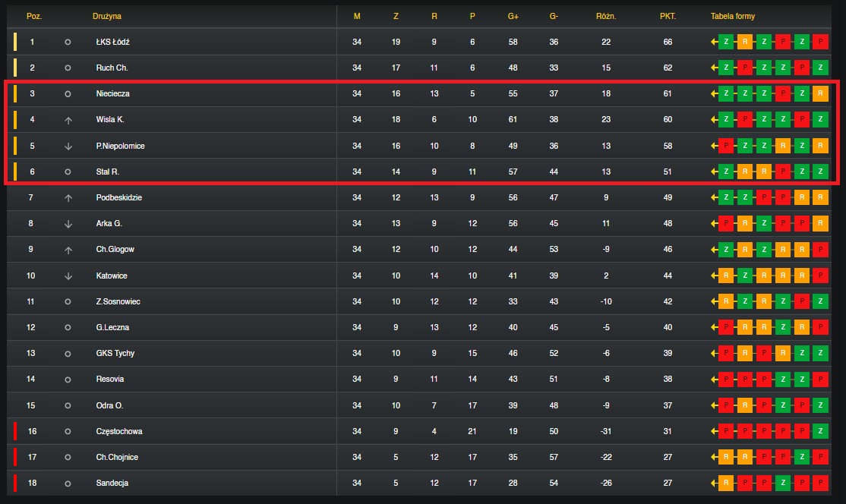Screen dimensions: 846x504
Task: Open the Z.Sosnowiec team link
Action: tap(118, 301)
